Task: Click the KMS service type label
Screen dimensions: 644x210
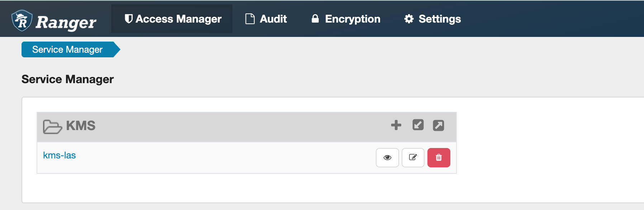Action: [x=81, y=126]
